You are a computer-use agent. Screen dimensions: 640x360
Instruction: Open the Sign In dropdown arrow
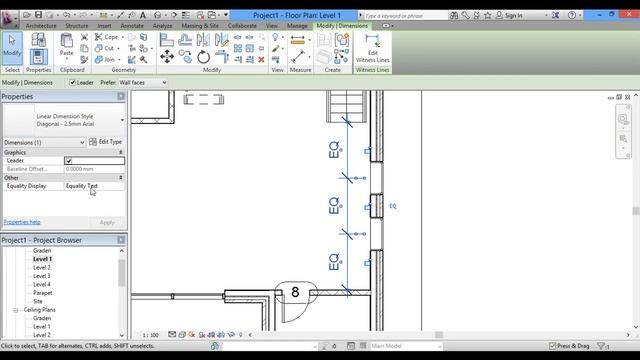click(x=546, y=16)
